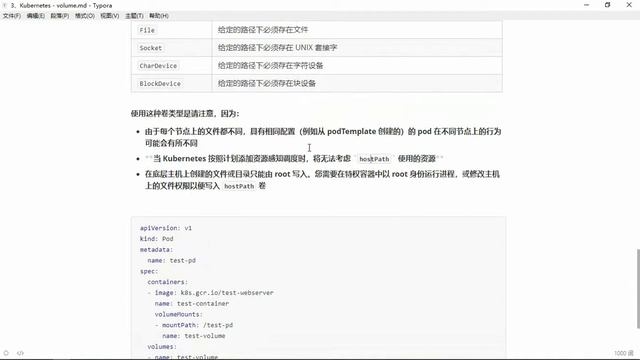The width and height of the screenshot is (640, 360).
Task: Restore down the Typora window
Action: [x=607, y=5]
